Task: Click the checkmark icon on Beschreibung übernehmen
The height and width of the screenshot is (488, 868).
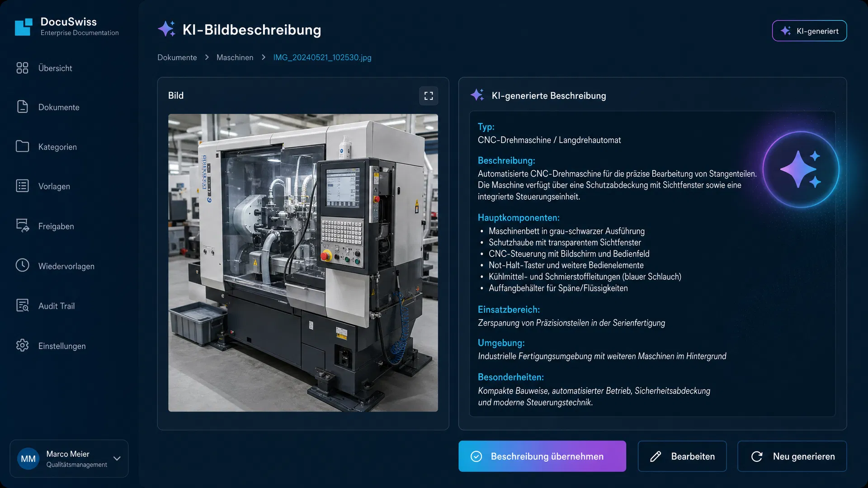Action: (x=476, y=456)
